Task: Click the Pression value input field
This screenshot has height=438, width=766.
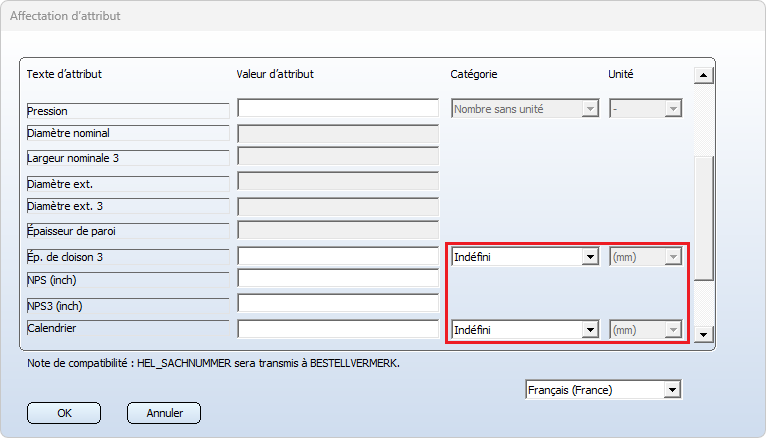Action: click(x=338, y=109)
